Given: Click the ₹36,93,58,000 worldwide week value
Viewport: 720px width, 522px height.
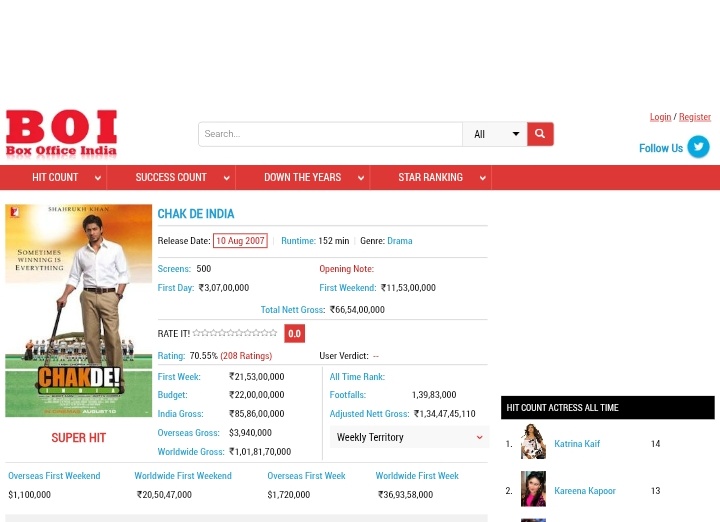Looking at the screenshot, I should coord(405,495).
